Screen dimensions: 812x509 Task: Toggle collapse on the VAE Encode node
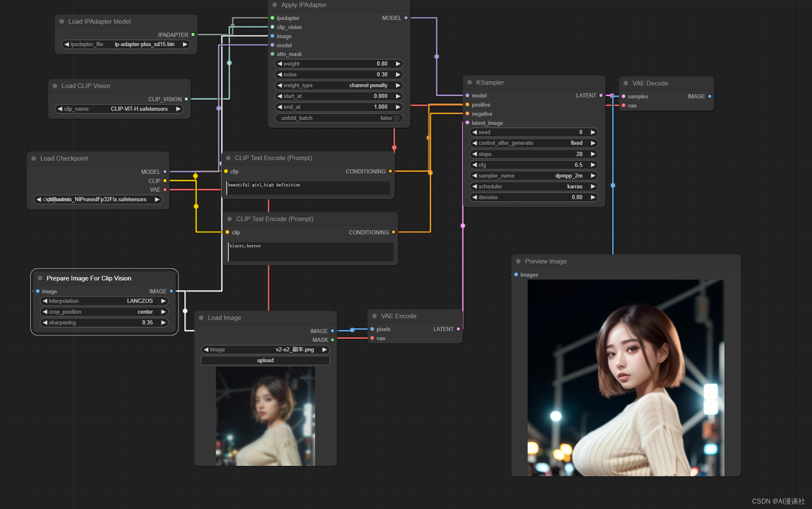click(x=374, y=316)
